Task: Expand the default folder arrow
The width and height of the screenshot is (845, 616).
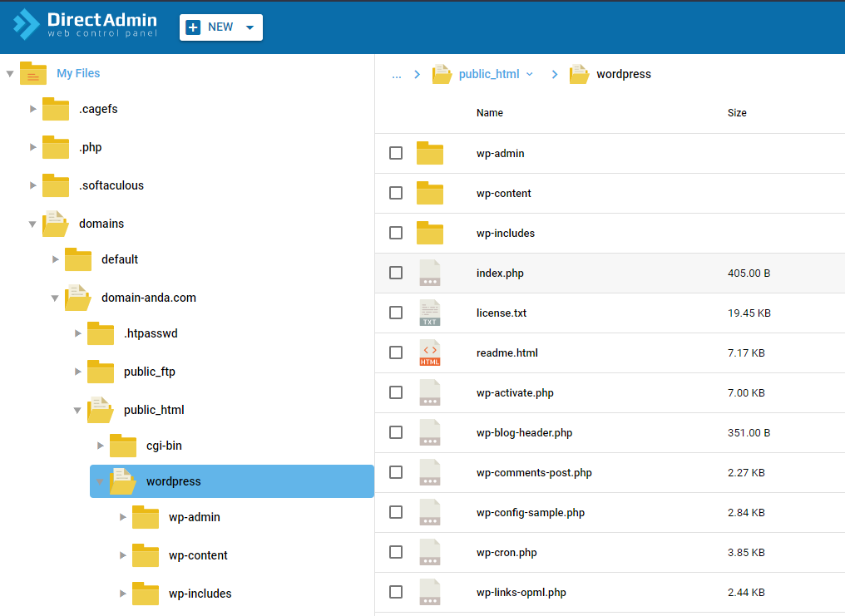Action: pos(56,259)
